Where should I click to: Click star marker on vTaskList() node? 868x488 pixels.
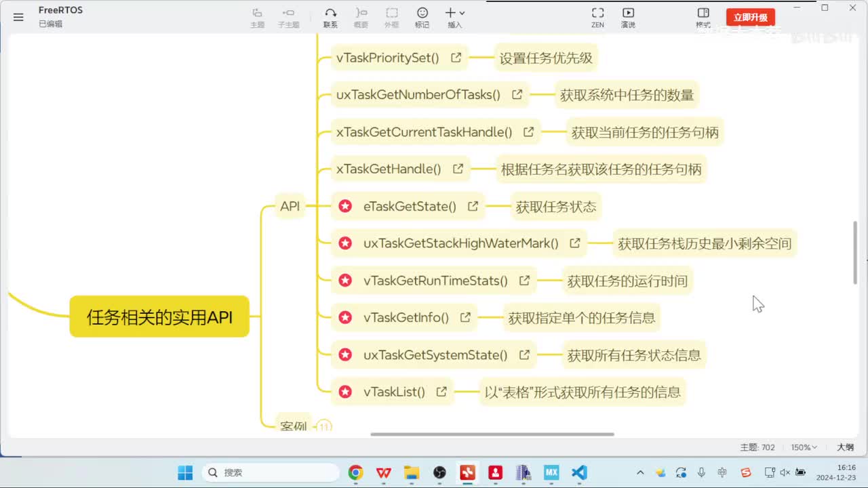(x=345, y=391)
